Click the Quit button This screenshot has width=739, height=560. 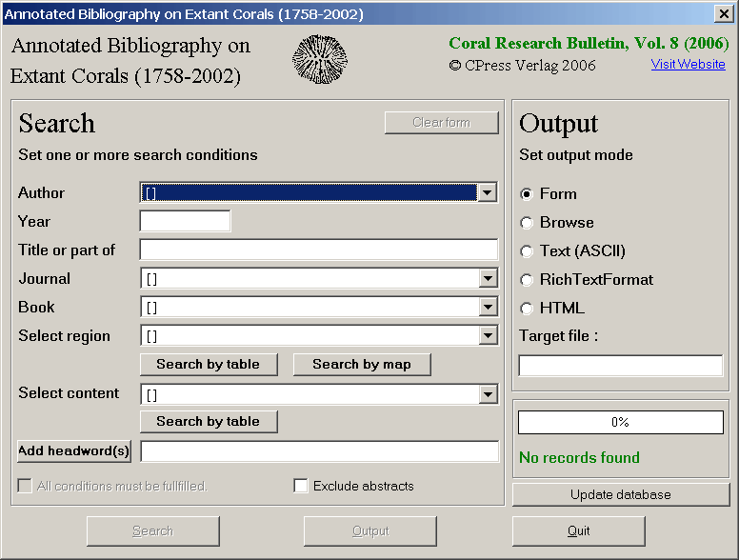[x=578, y=530]
